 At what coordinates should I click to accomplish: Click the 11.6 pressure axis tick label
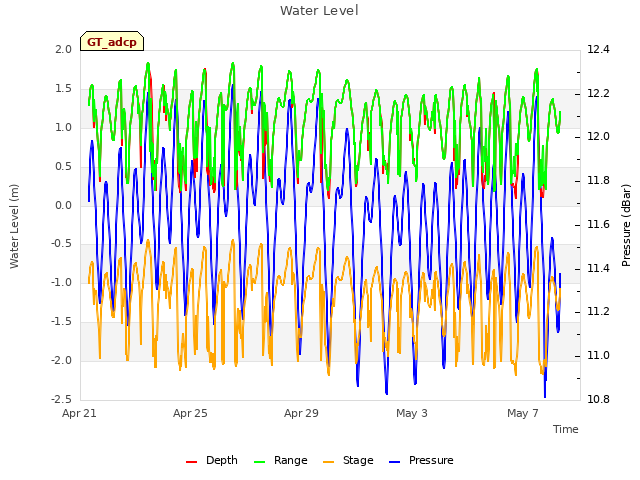pos(598,224)
